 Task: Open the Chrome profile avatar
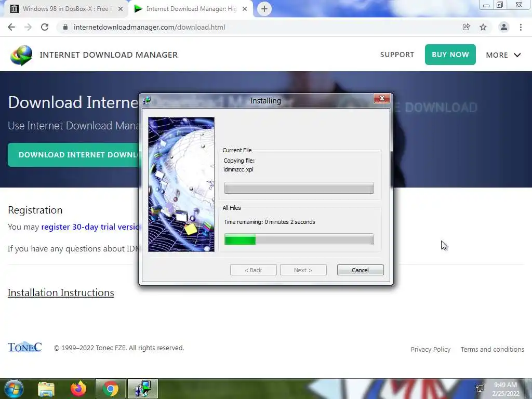point(504,27)
